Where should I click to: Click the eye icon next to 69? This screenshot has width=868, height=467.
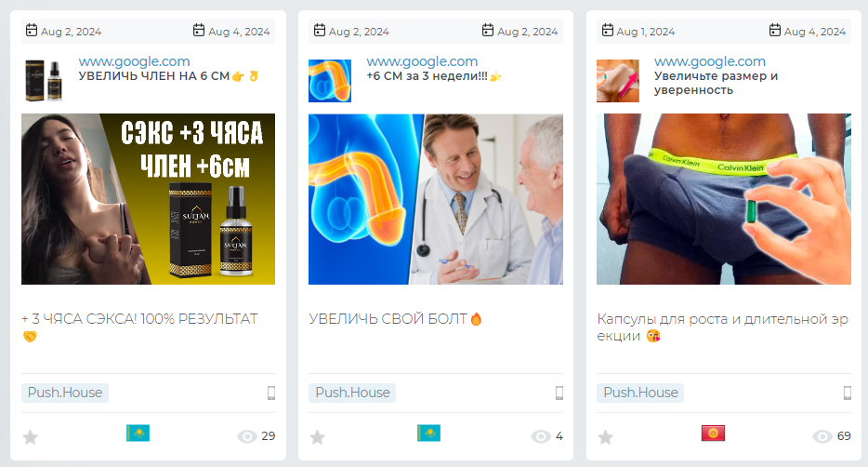tap(822, 436)
